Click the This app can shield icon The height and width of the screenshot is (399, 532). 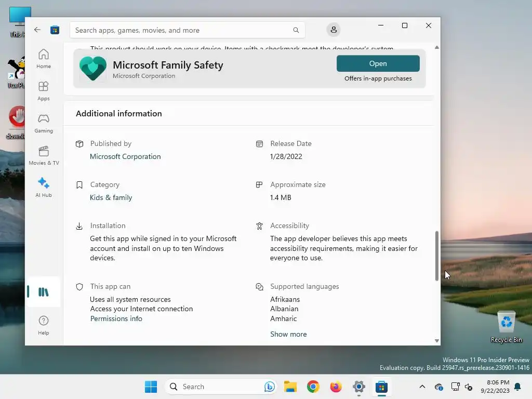(x=79, y=287)
